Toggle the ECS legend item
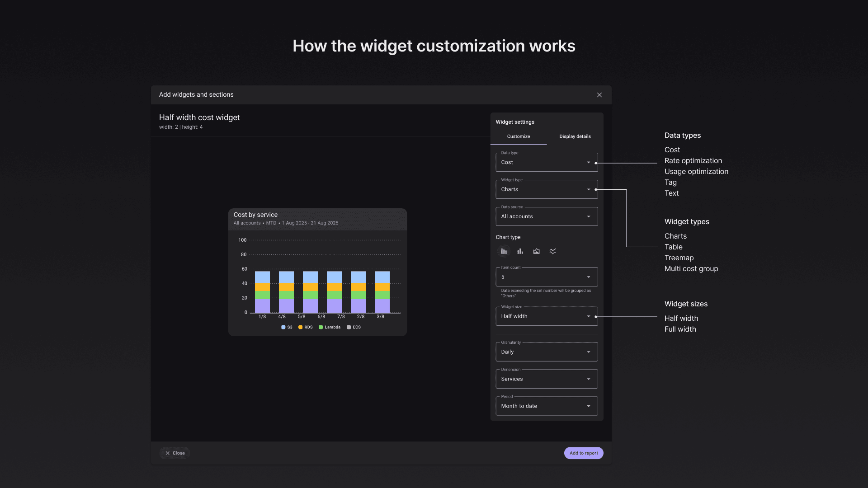Viewport: 868px width, 488px height. tap(354, 327)
